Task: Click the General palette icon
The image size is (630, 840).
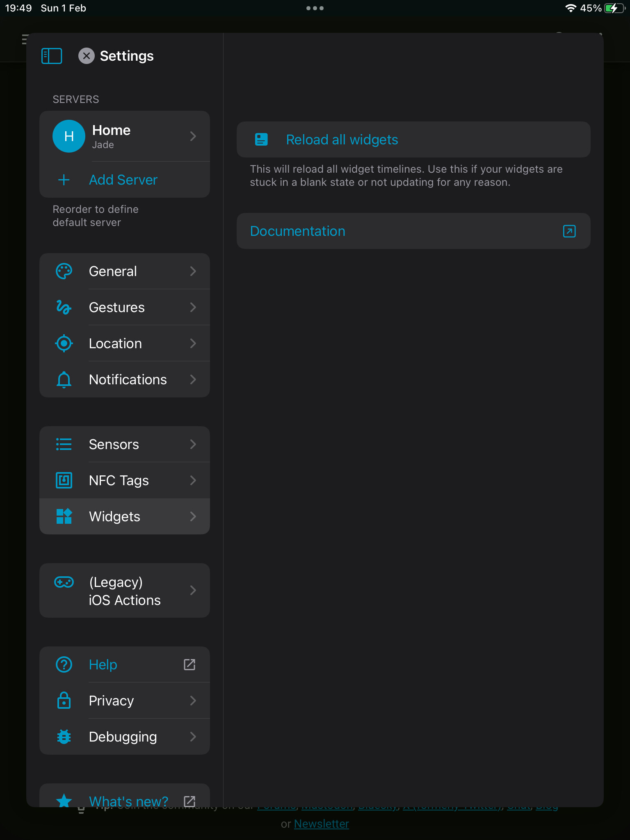Action: 64,271
